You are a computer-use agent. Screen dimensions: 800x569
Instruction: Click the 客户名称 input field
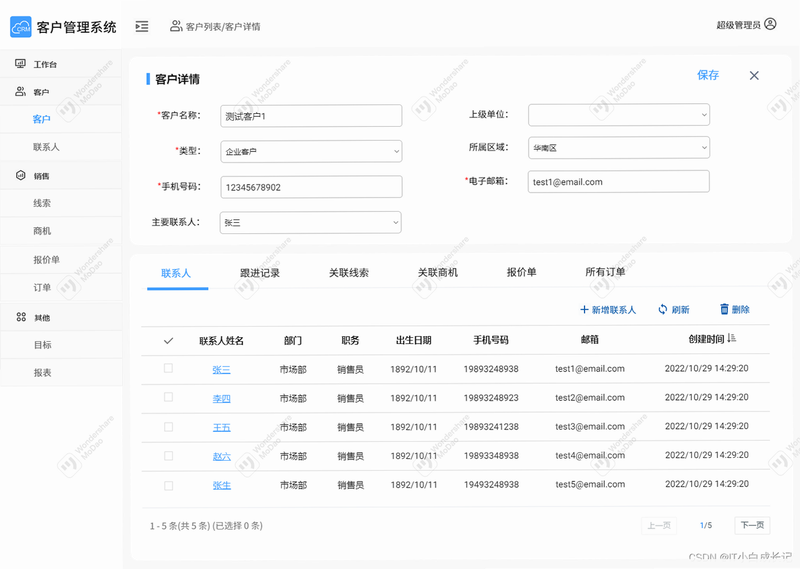(311, 116)
